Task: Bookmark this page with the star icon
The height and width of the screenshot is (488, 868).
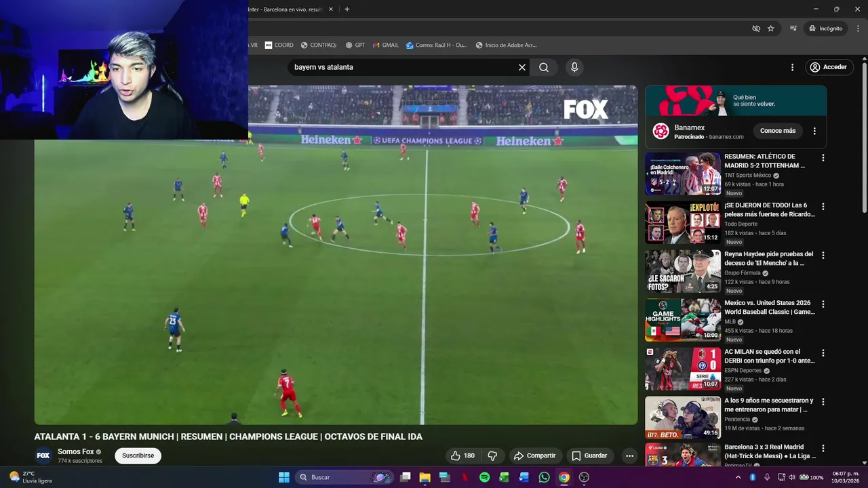Action: click(771, 28)
